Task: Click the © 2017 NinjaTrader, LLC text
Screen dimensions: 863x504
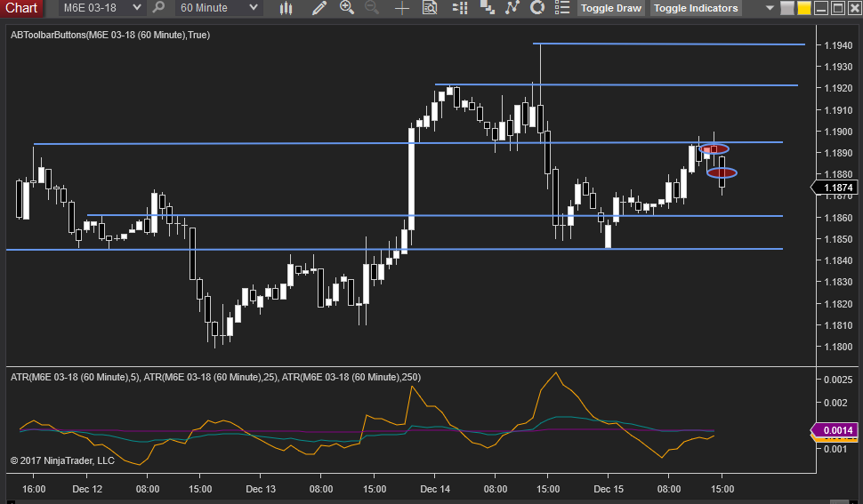Action: coord(62,460)
